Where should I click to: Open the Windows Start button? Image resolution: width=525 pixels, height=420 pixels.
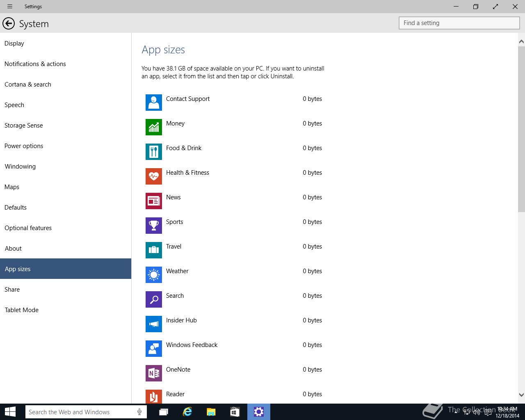point(10,412)
